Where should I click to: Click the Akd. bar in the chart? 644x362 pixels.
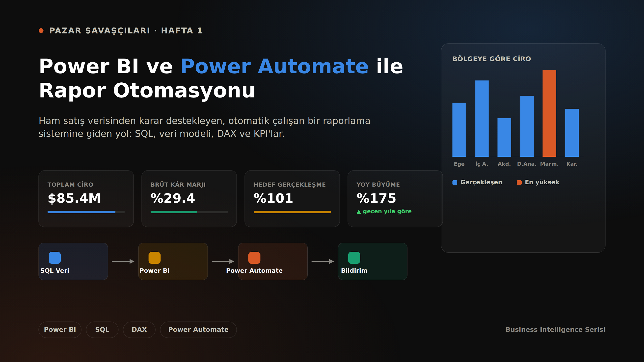[x=504, y=137]
